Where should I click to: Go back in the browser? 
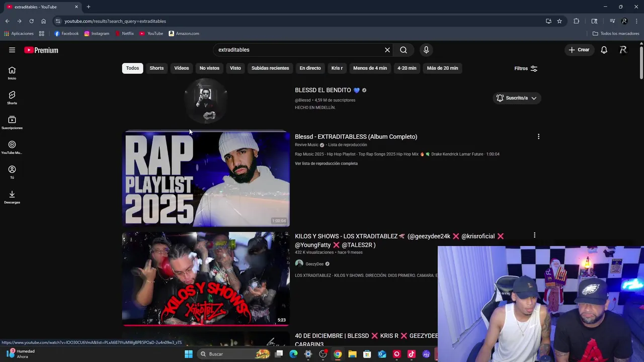7,21
